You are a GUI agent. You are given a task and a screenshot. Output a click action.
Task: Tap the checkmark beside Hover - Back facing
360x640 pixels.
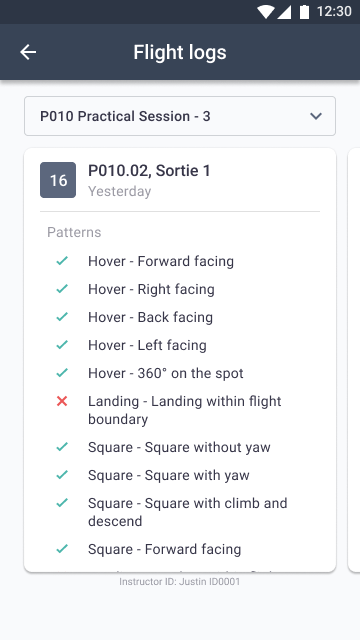pyautogui.click(x=62, y=317)
